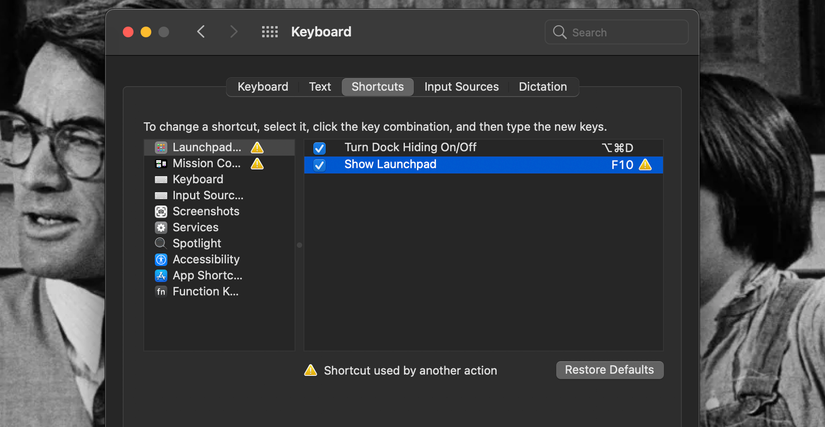Click the warning icon beside F10 shortcut

pos(645,165)
